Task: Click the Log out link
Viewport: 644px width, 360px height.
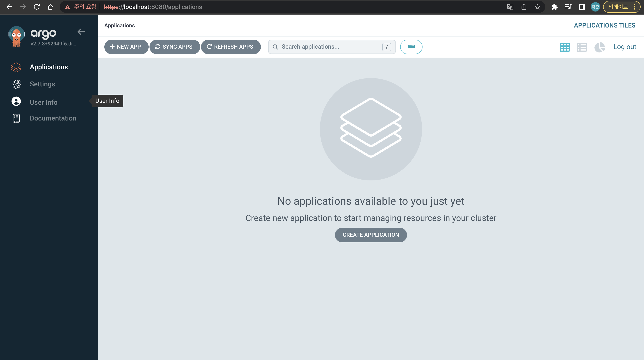Action: pos(624,47)
